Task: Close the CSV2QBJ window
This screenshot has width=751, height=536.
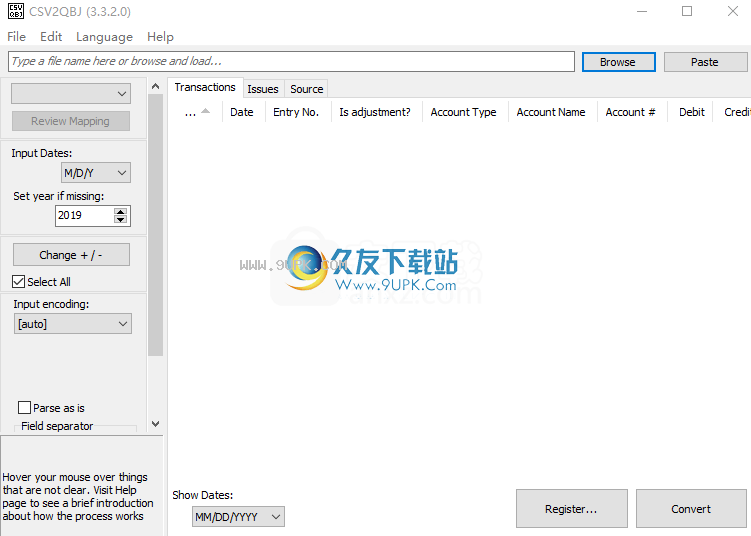Action: [x=733, y=11]
